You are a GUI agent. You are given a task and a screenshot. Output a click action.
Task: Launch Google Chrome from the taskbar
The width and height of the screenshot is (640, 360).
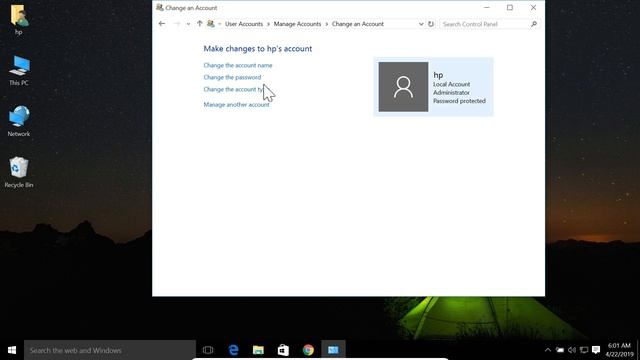pos(308,350)
